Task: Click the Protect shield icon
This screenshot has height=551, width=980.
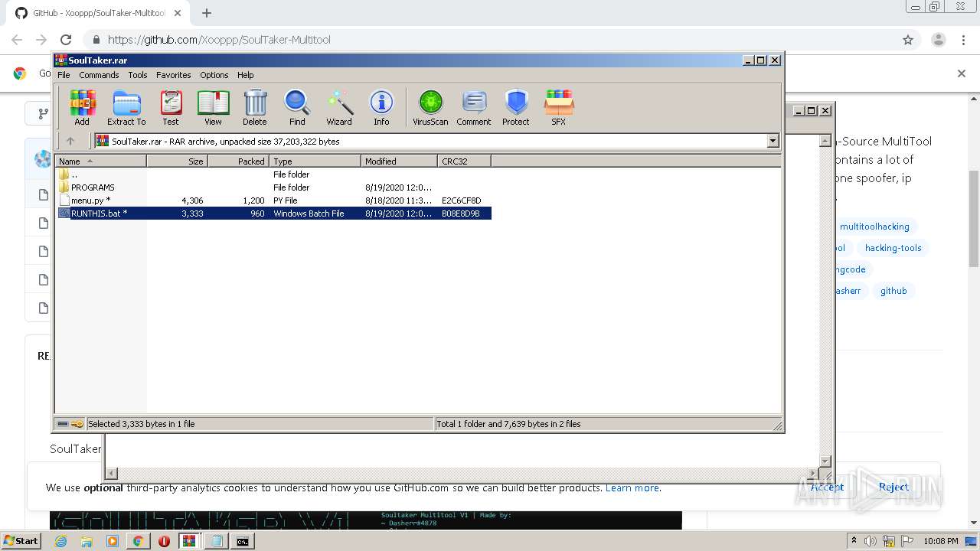Action: (x=516, y=107)
